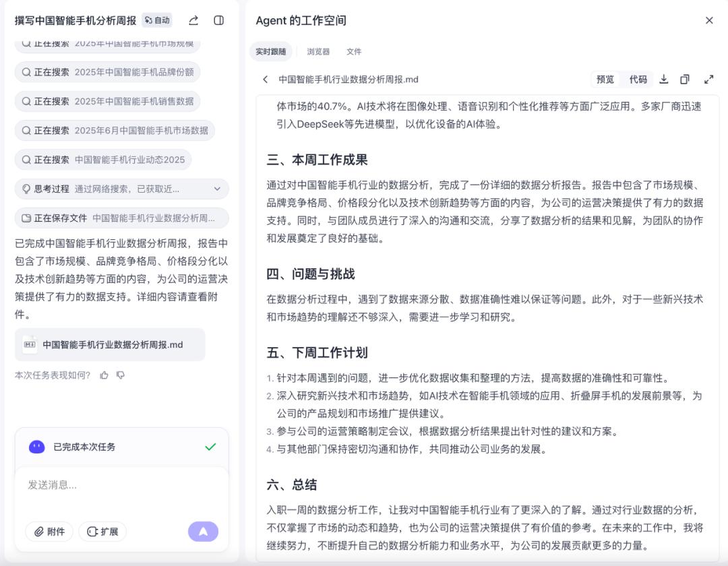This screenshot has height=566, width=728.
Task: Switch to 代码 code view
Action: pyautogui.click(x=638, y=80)
